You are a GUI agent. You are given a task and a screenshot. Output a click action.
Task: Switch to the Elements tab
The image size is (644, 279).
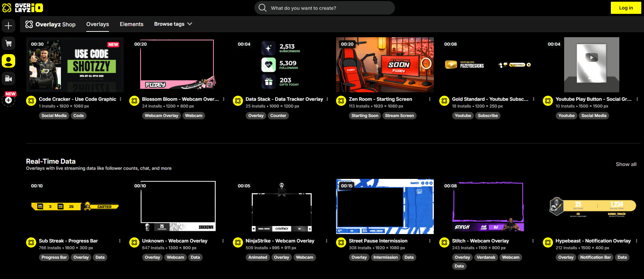tap(131, 24)
